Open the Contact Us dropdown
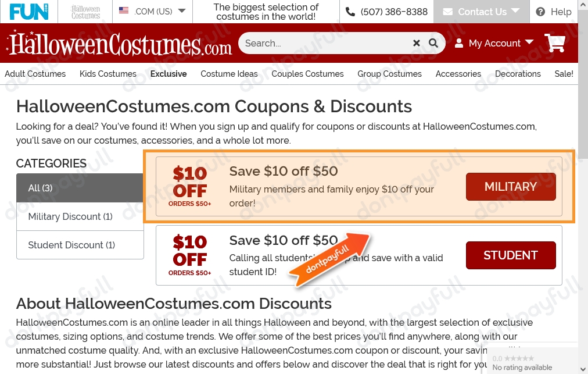588x374 pixels. (x=481, y=12)
